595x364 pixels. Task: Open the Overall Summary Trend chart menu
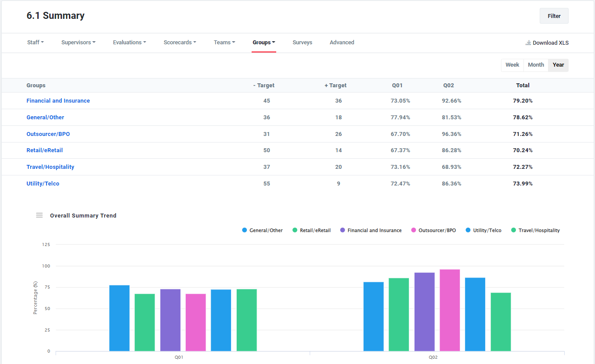39,215
